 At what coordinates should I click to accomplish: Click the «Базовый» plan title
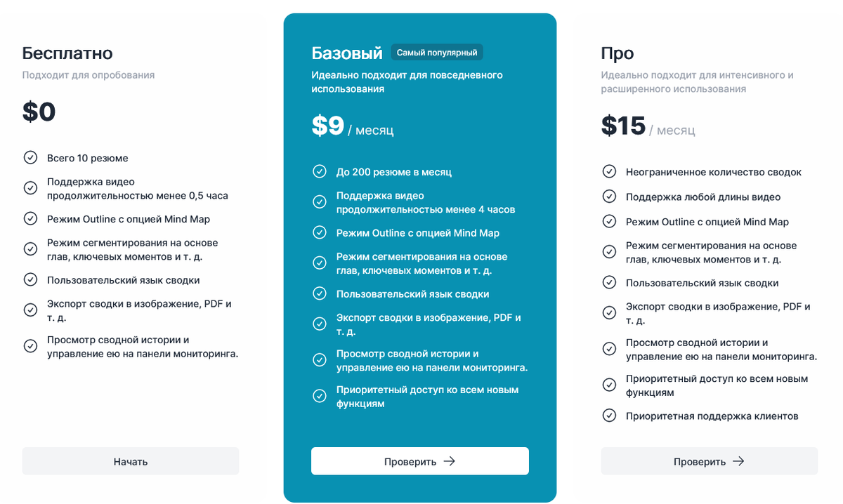click(x=347, y=51)
